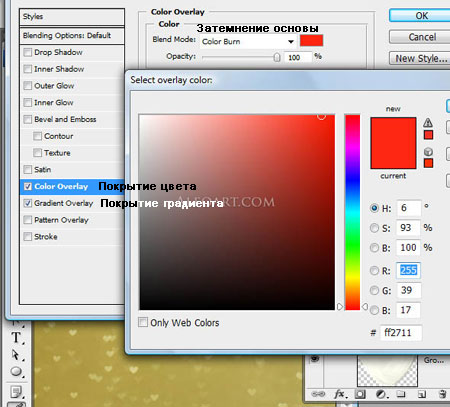Select the R red radio button

point(375,270)
